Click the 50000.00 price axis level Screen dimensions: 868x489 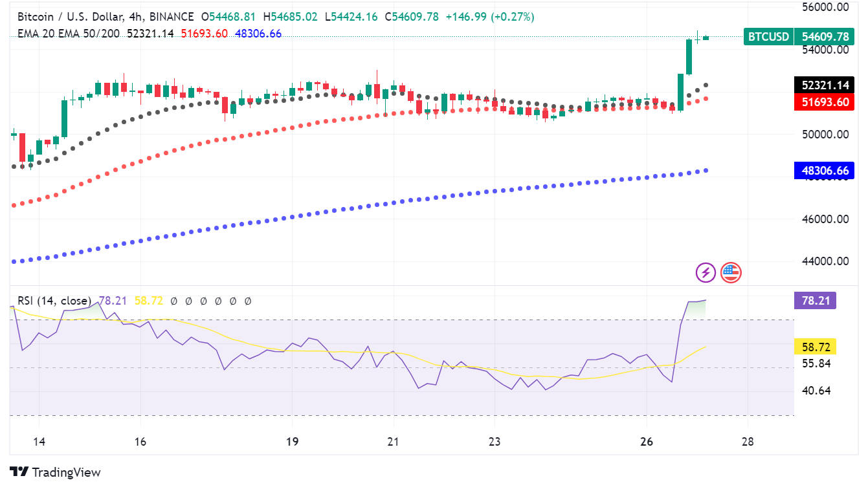coord(824,135)
